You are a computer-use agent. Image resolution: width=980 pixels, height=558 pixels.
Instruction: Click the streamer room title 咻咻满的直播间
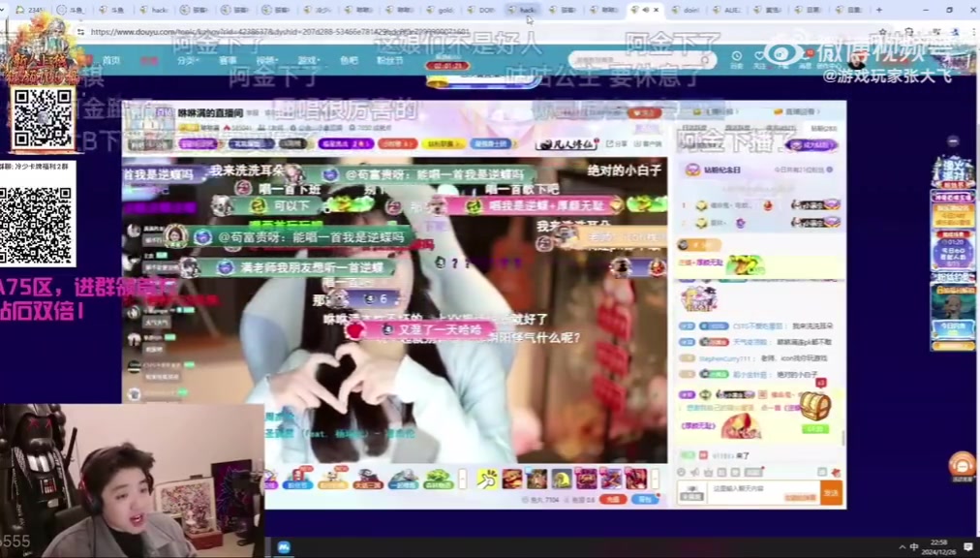pyautogui.click(x=211, y=112)
